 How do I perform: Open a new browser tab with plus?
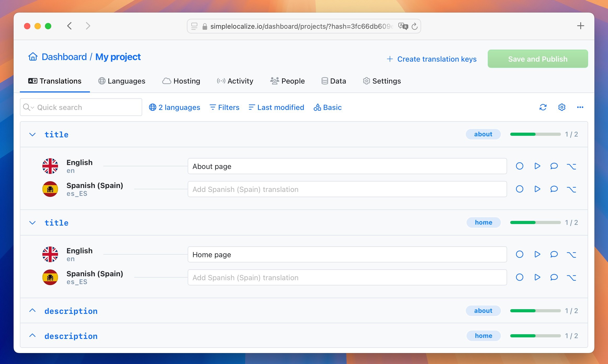tap(580, 26)
